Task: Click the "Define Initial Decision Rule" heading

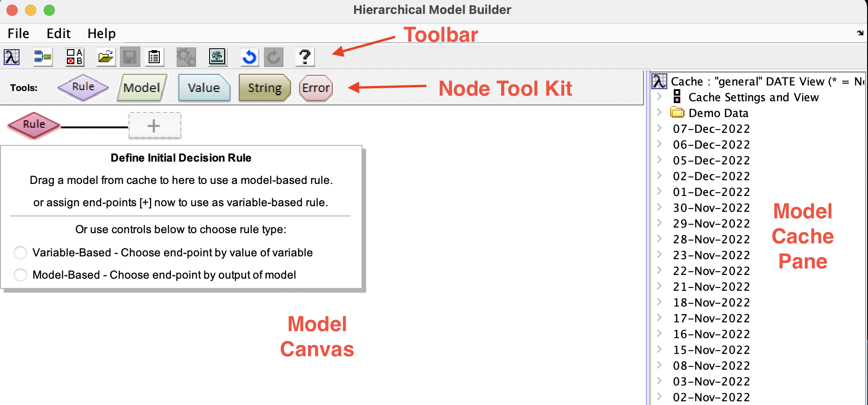Action: (x=181, y=158)
